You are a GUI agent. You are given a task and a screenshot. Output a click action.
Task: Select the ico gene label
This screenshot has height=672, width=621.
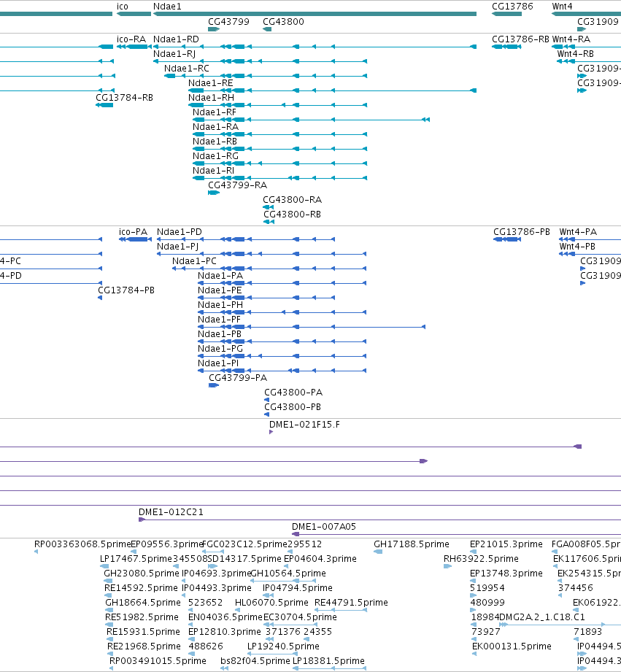point(122,7)
